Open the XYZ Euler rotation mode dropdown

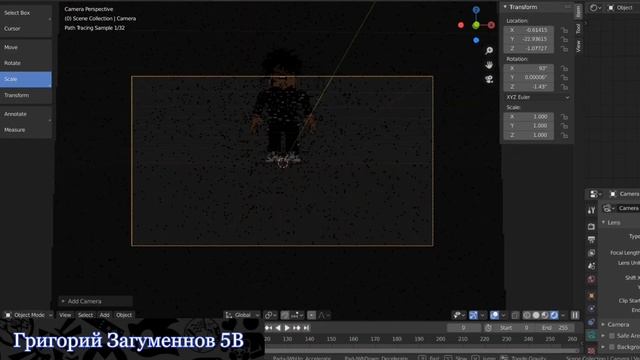pos(538,98)
